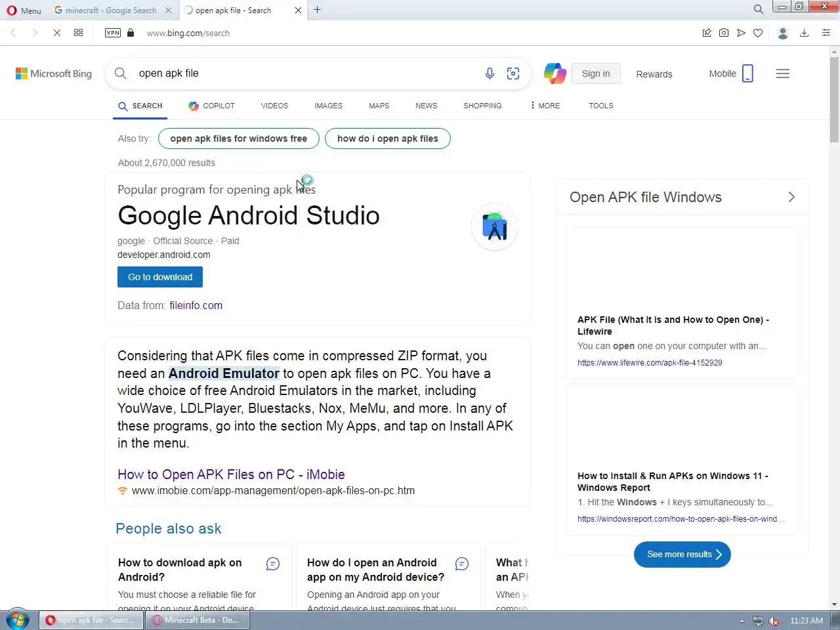Close the open apk file tab
Image resolution: width=840 pixels, height=630 pixels.
tap(299, 10)
